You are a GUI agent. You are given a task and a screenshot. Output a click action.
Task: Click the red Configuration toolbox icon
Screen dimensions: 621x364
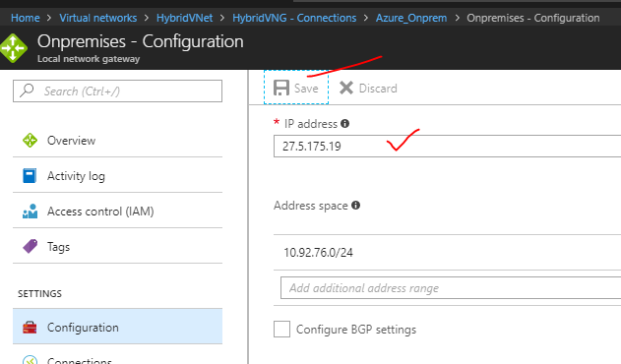click(x=30, y=328)
